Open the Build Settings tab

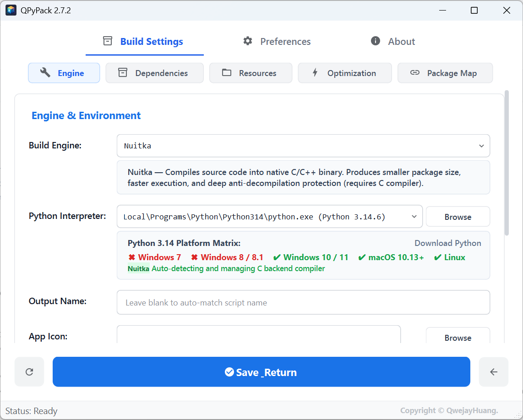pyautogui.click(x=144, y=41)
